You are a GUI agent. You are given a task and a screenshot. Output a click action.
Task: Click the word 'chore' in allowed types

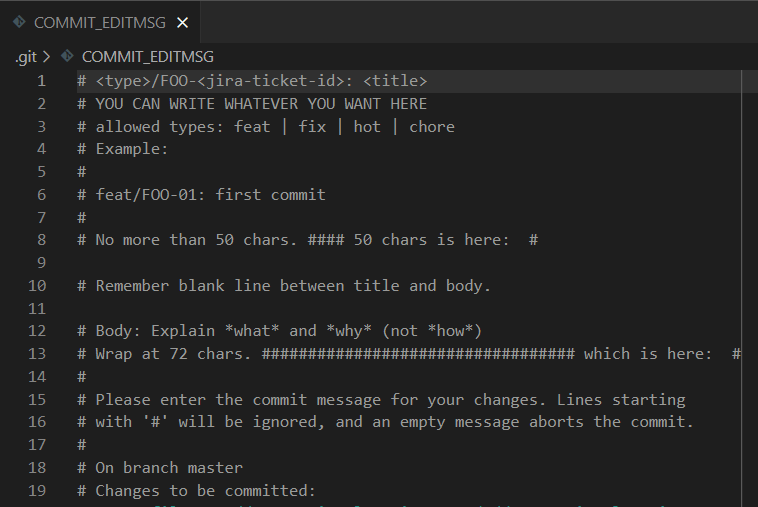click(x=432, y=127)
